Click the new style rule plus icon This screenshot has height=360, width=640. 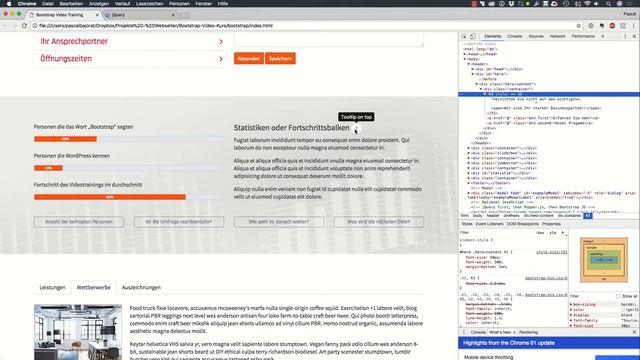[562, 233]
